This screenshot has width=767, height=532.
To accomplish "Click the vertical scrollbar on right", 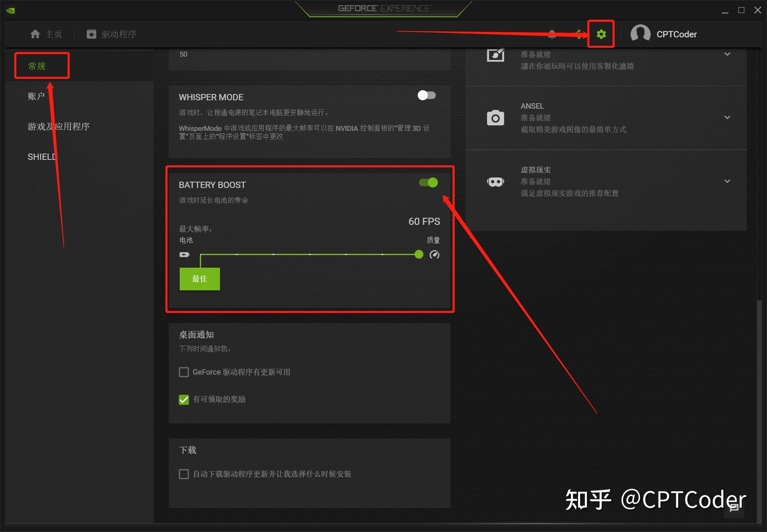I will [759, 411].
